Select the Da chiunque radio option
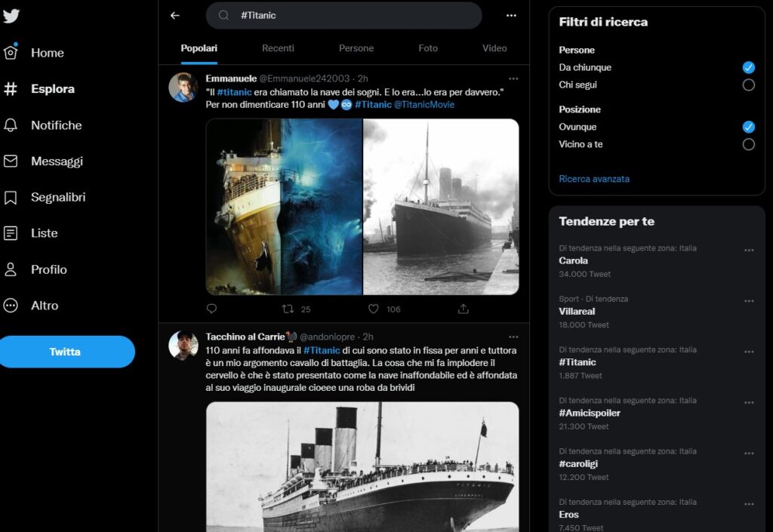 [x=748, y=67]
